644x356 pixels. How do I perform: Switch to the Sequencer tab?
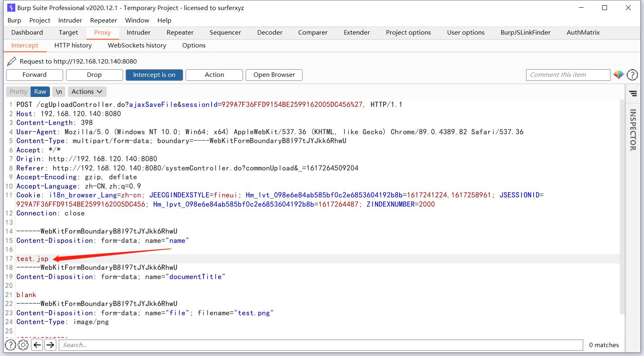tap(225, 33)
